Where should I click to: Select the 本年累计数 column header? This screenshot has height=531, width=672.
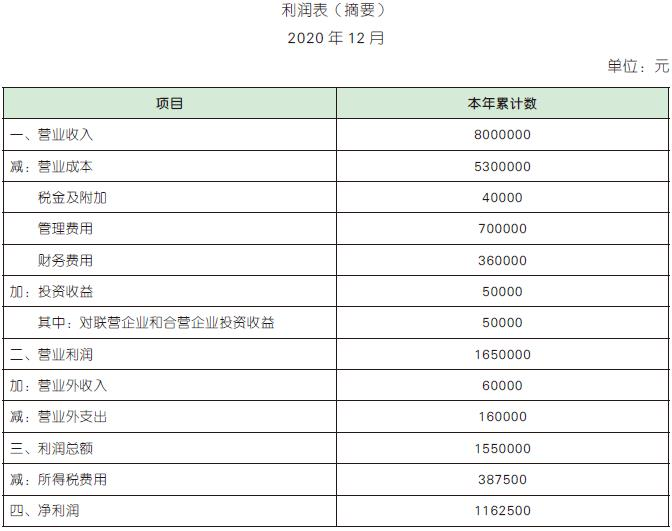tap(502, 103)
